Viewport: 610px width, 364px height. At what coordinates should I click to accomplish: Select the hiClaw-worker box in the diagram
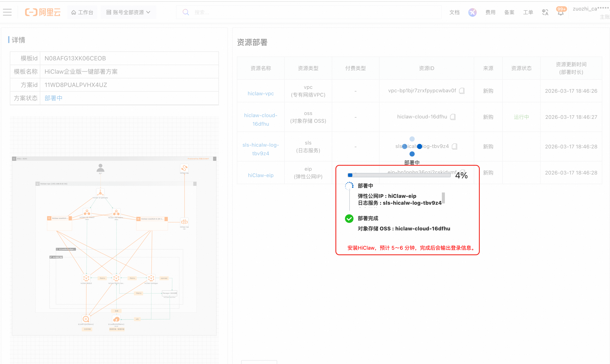[170, 294]
